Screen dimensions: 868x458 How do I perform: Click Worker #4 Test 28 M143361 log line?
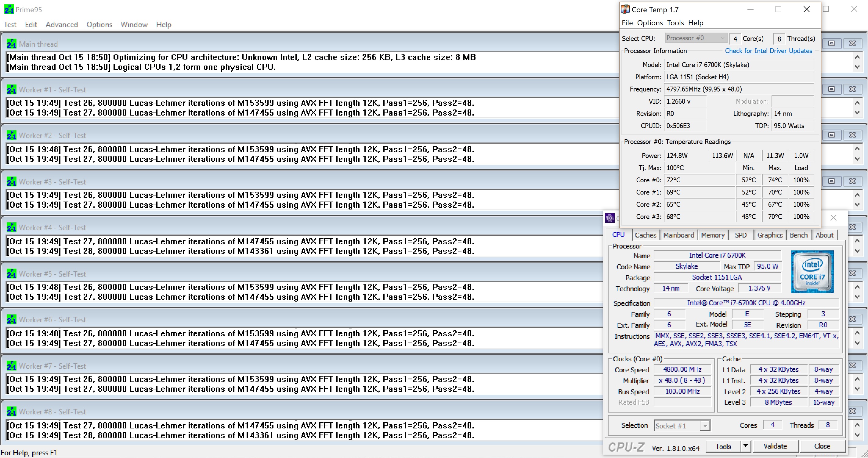pos(241,251)
